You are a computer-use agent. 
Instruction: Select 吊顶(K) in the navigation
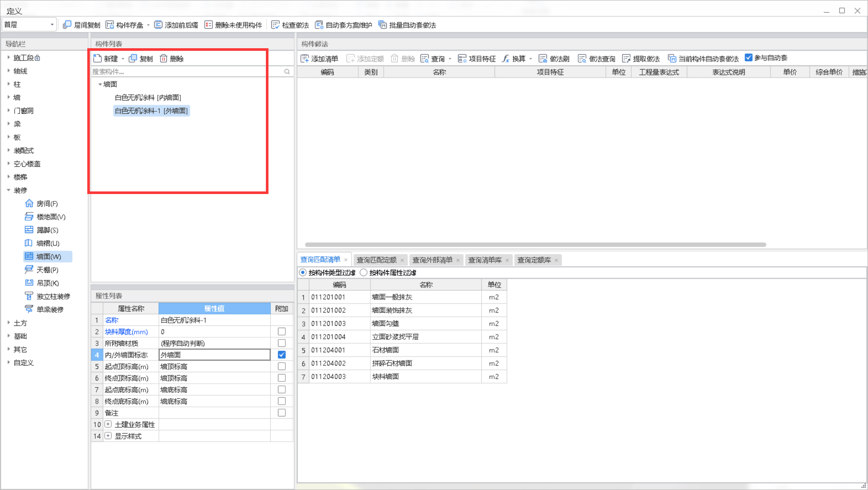[x=42, y=283]
